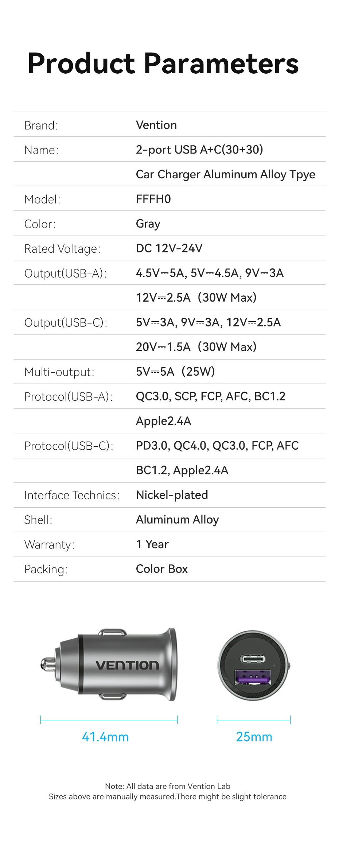339x868 pixels.
Task: Click the 1 Year warranty value
Action: [x=152, y=545]
